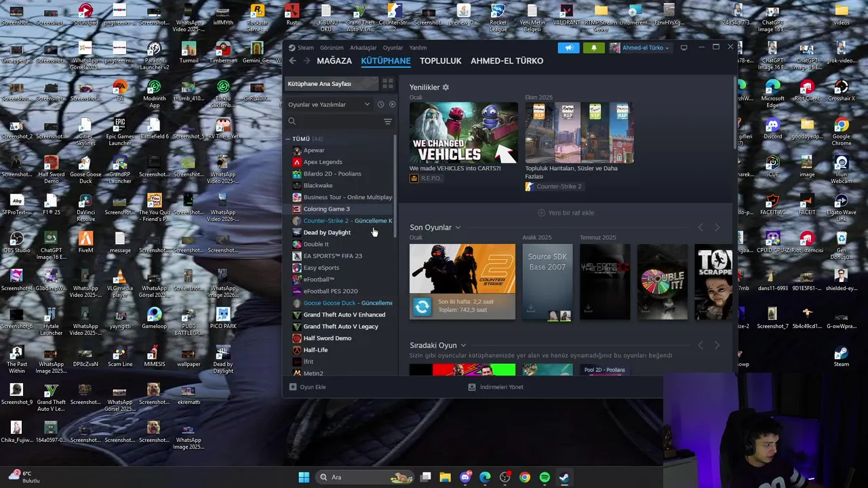Select Goose Goose Duck in library list
This screenshot has width=868, height=488.
tap(342, 303)
